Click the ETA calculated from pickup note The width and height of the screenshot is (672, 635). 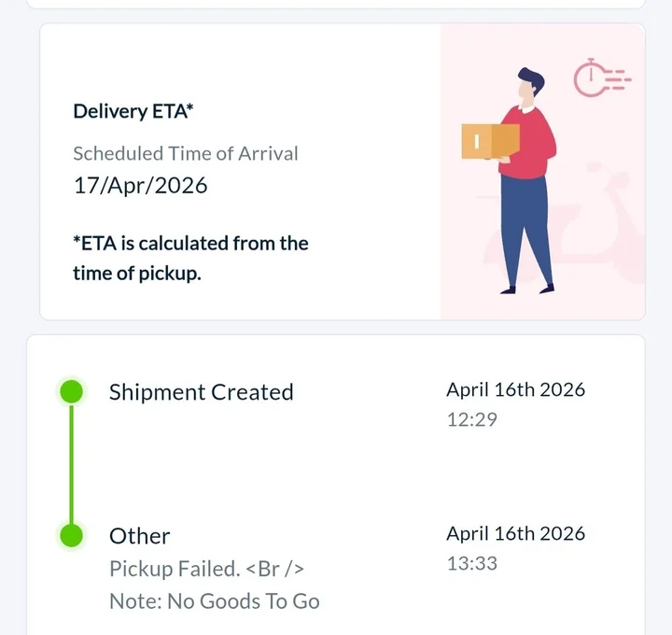pyautogui.click(x=190, y=259)
